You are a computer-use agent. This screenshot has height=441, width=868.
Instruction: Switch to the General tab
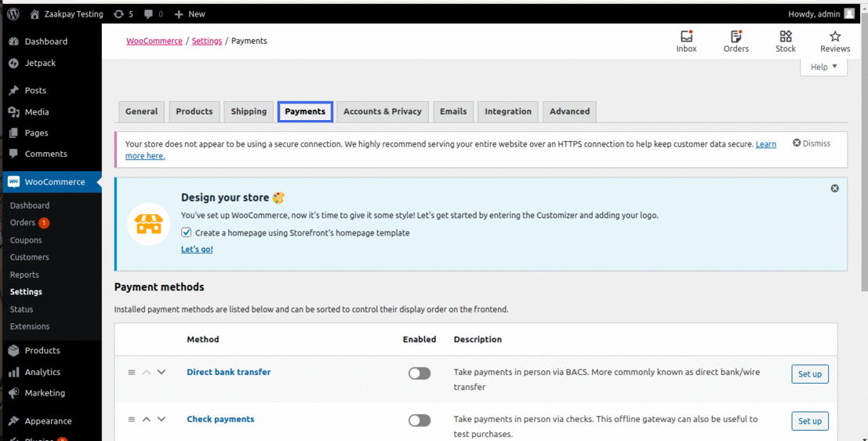tap(142, 111)
